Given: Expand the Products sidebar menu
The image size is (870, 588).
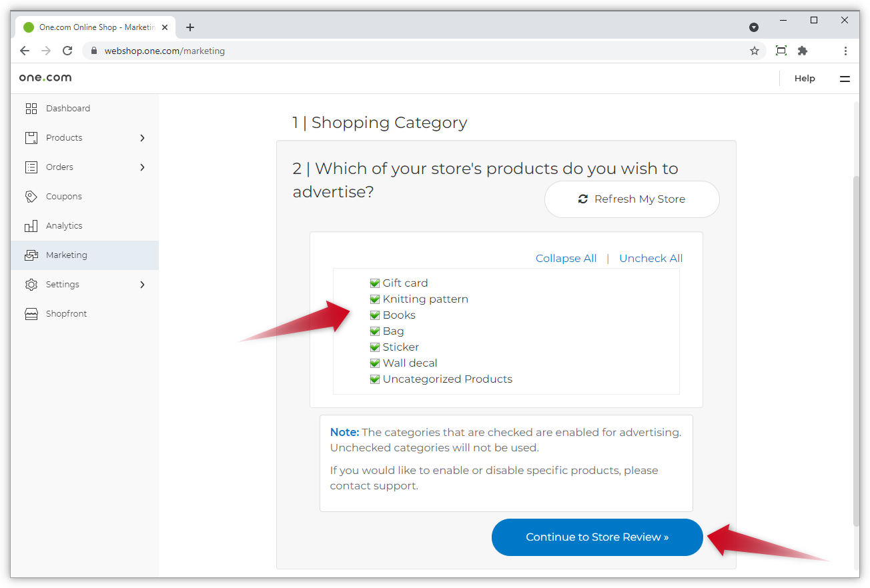Looking at the screenshot, I should 142,137.
